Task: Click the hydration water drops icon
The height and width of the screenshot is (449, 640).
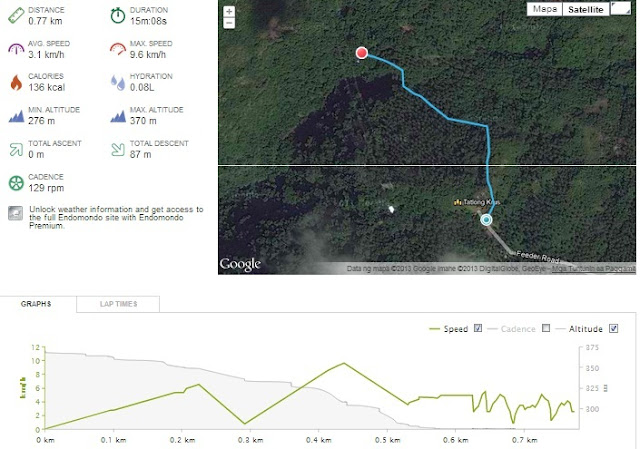Action: [118, 81]
